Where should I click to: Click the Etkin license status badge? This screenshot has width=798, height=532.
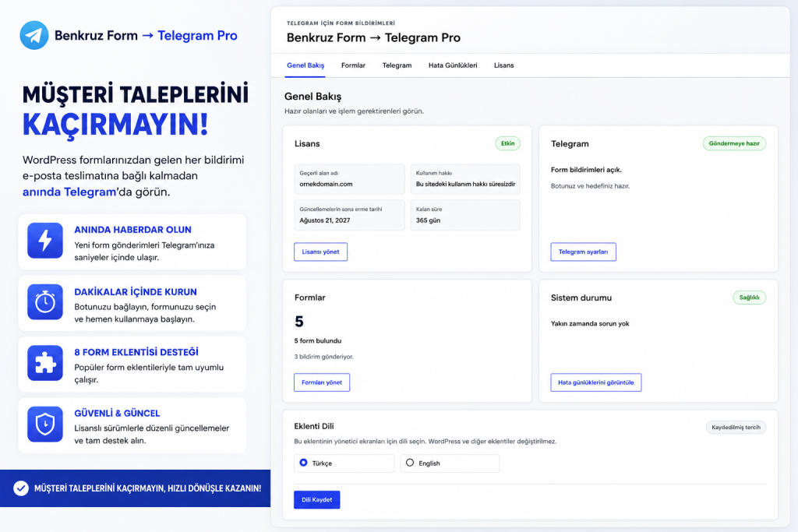click(507, 143)
